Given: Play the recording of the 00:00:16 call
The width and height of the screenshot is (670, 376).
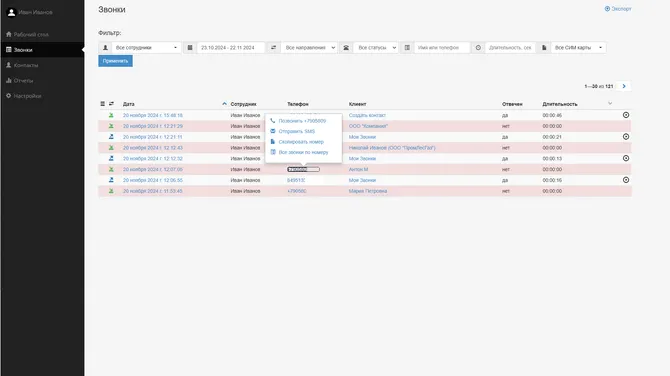Looking at the screenshot, I should tap(626, 180).
